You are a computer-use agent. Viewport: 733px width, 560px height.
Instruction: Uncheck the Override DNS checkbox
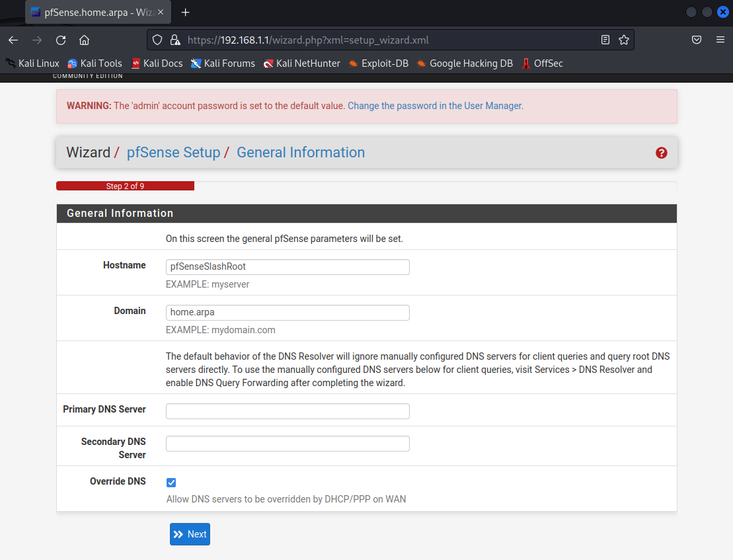pyautogui.click(x=171, y=483)
